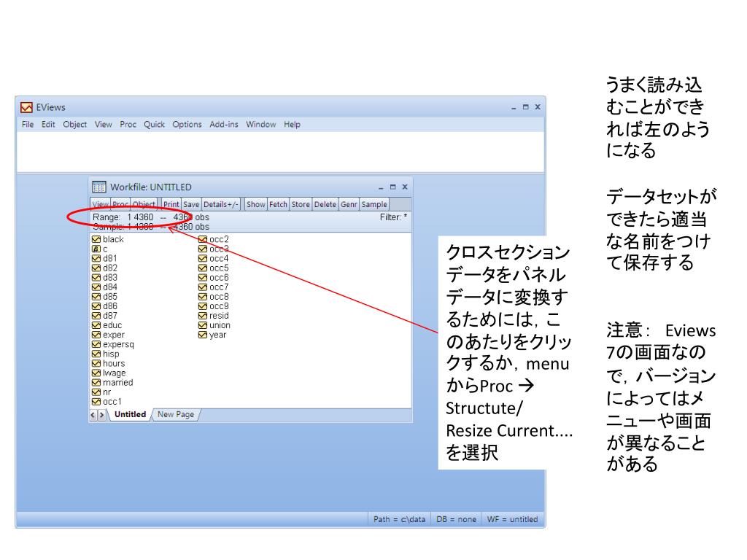Click the Fetch button
The image size is (747, 560).
[x=278, y=204]
